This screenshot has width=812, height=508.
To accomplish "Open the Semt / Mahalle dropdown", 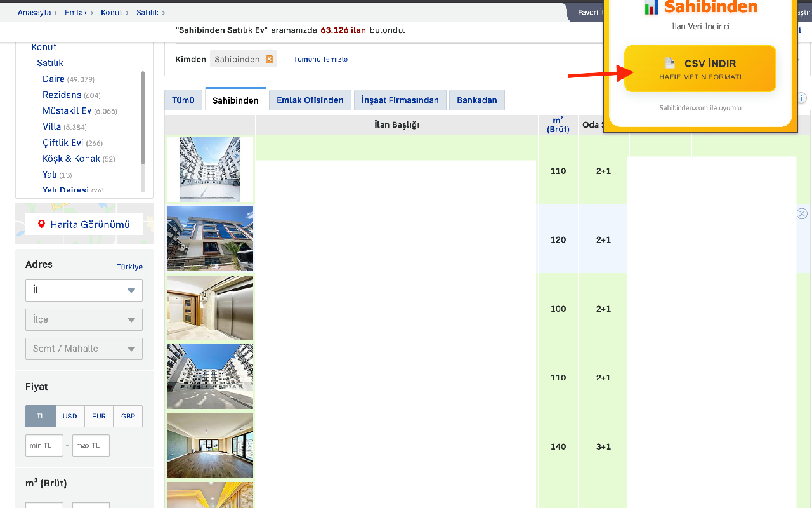I will [x=84, y=349].
